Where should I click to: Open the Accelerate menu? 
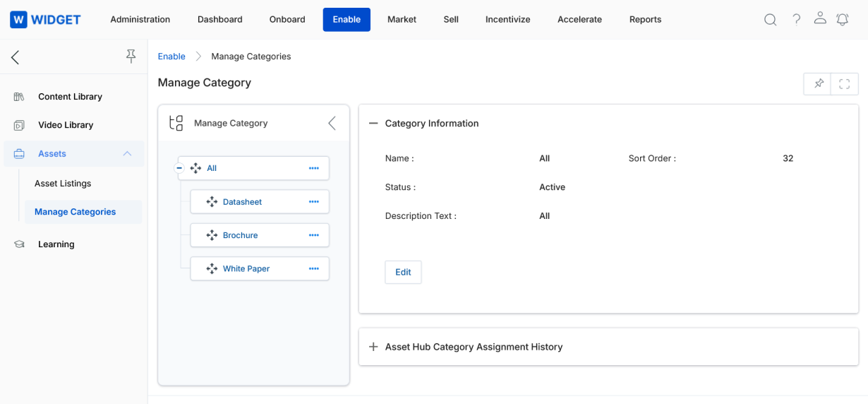coord(579,20)
